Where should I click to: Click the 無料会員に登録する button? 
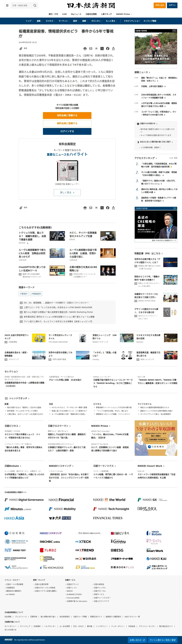(x=67, y=123)
